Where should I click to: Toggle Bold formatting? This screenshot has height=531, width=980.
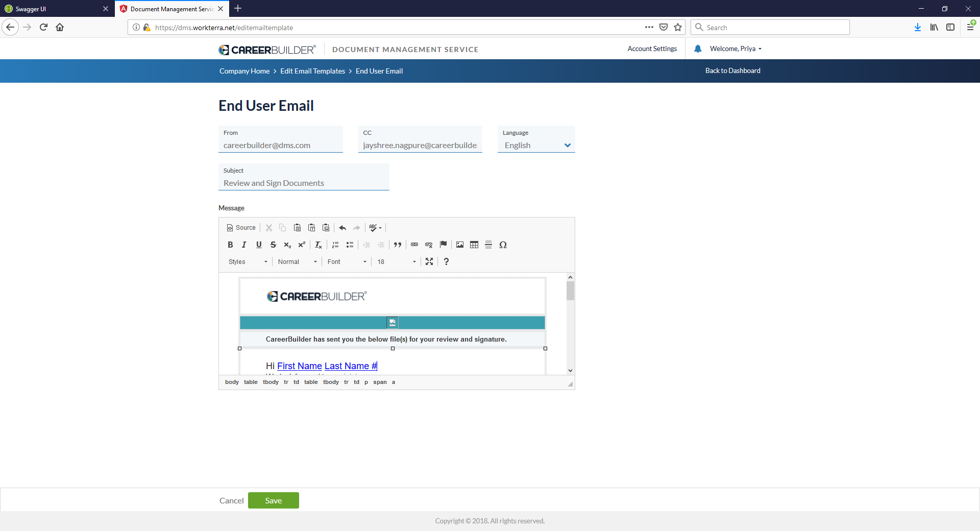tap(230, 245)
